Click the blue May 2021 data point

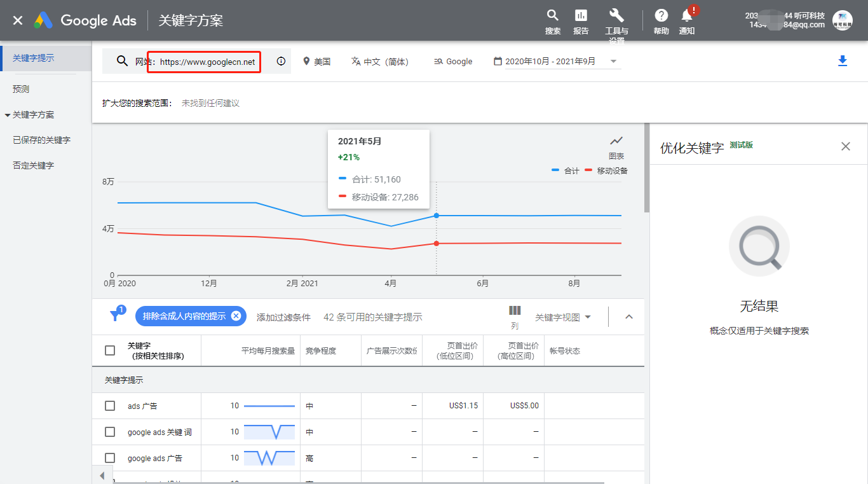pos(436,216)
